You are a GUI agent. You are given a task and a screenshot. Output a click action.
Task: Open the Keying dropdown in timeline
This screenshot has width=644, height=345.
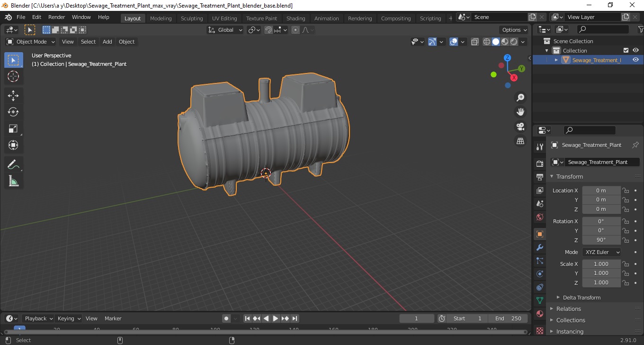pyautogui.click(x=68, y=318)
